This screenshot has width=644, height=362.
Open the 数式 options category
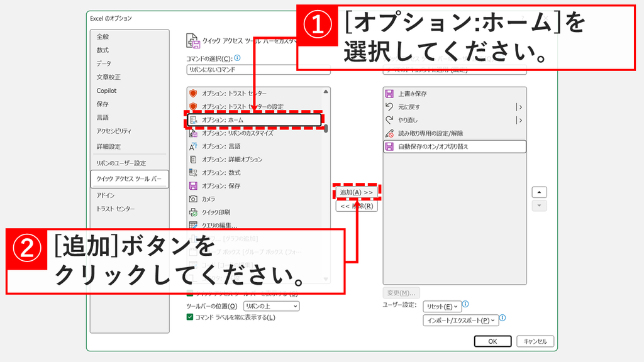click(130, 50)
